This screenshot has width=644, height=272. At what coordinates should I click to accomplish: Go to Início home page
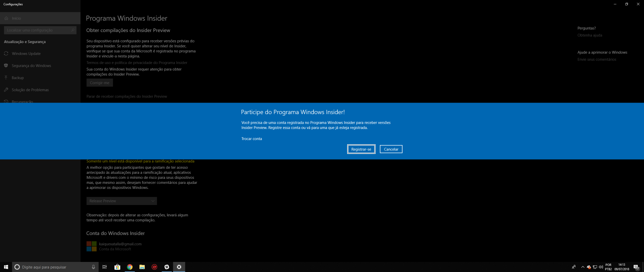click(40, 18)
